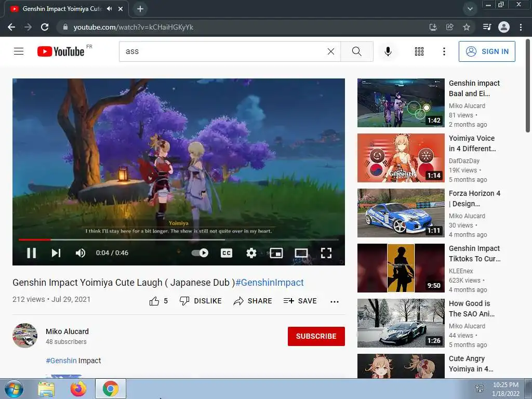Close the Genshin Impact Yoimiya tab

tap(121, 9)
